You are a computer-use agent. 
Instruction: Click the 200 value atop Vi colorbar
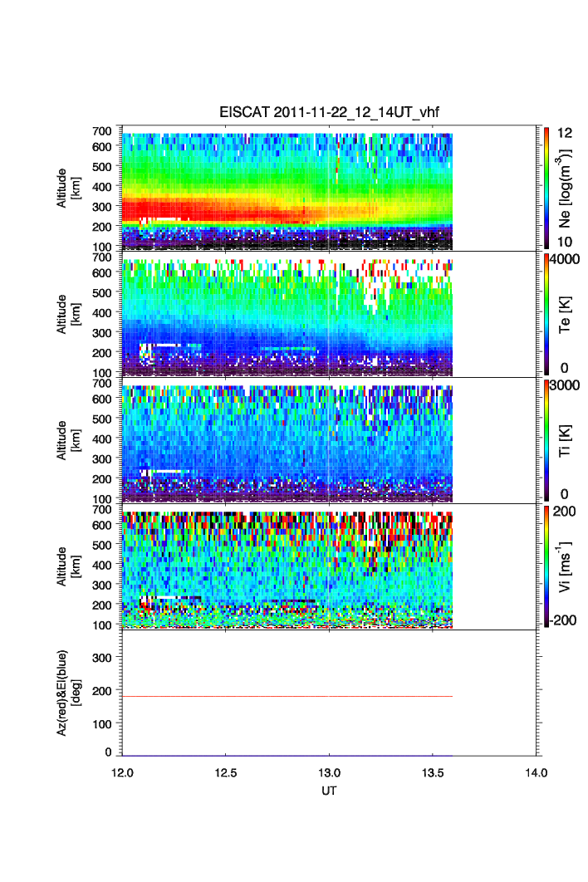point(565,512)
